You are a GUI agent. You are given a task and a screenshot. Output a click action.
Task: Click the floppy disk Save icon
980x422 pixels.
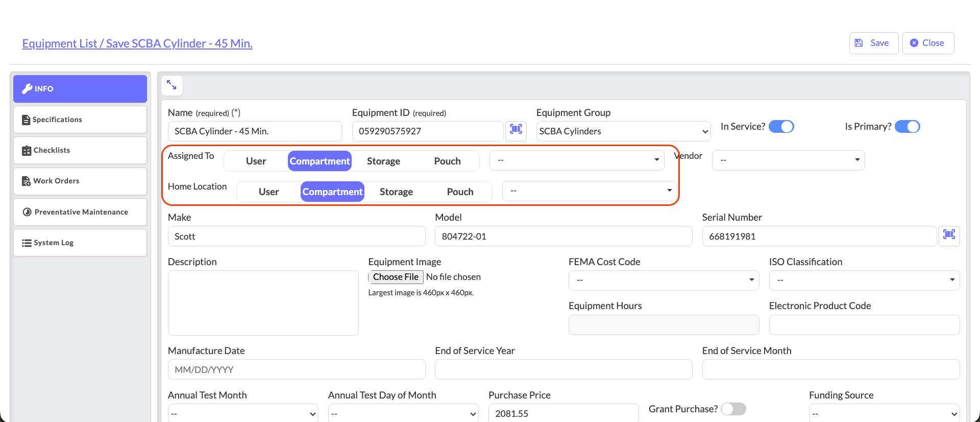(x=859, y=43)
